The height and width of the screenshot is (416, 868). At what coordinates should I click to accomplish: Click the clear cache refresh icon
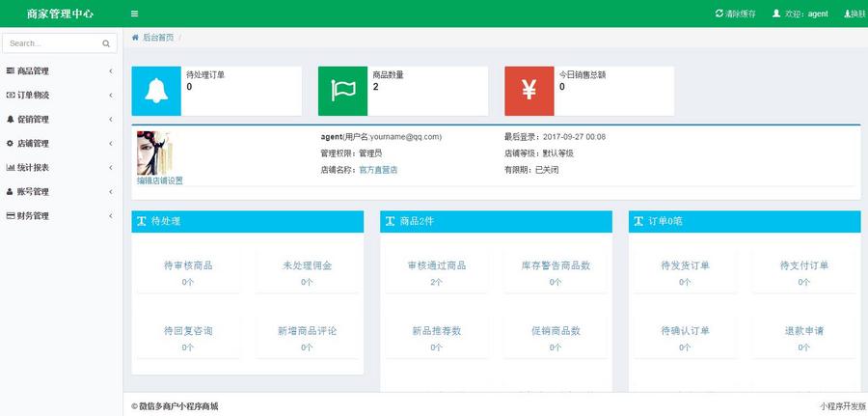719,14
